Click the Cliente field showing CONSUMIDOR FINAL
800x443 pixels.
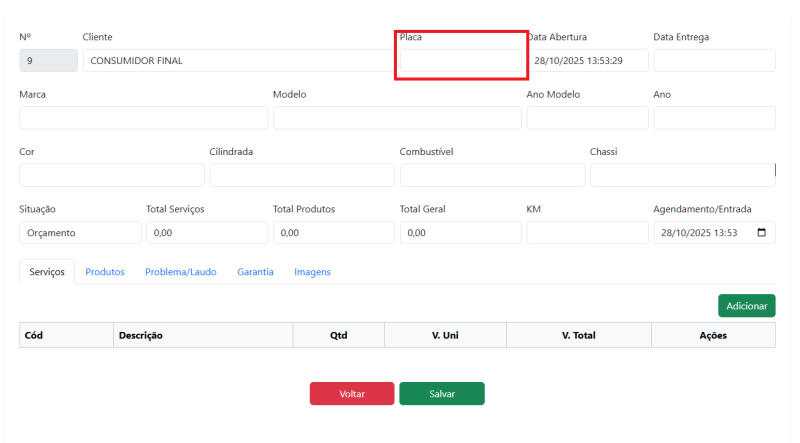coord(238,61)
